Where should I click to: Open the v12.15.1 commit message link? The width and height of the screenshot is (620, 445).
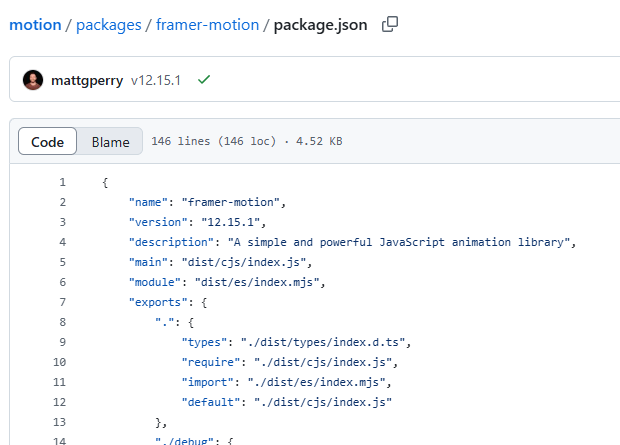coord(155,80)
